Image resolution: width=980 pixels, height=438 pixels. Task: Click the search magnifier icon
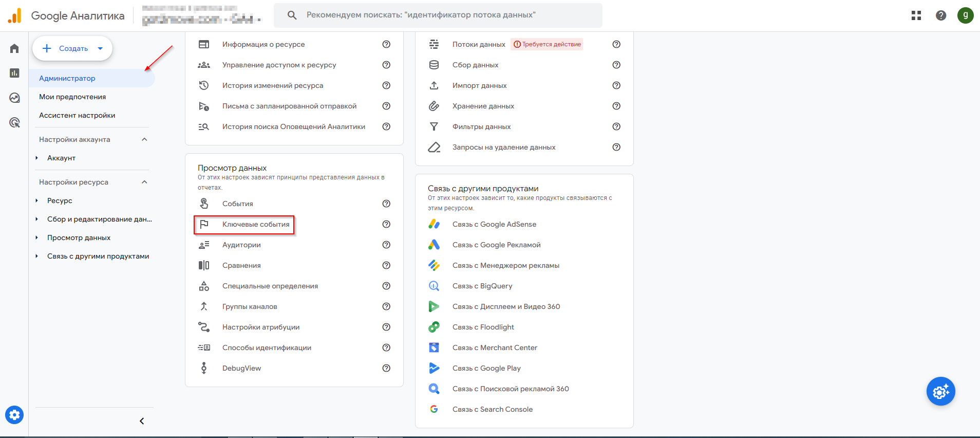click(292, 15)
